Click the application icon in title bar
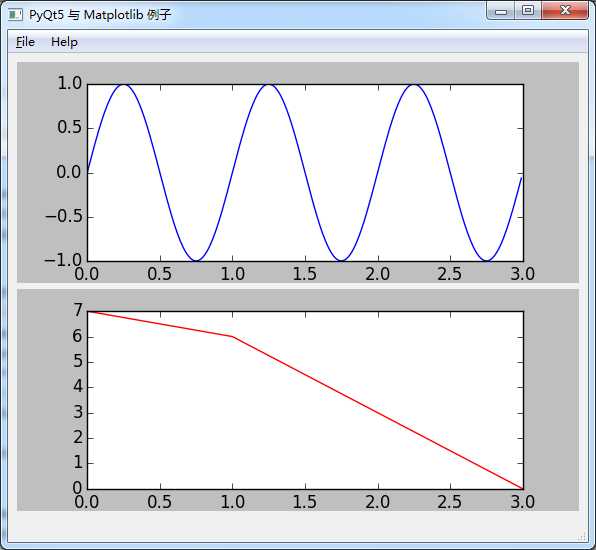 coord(15,14)
